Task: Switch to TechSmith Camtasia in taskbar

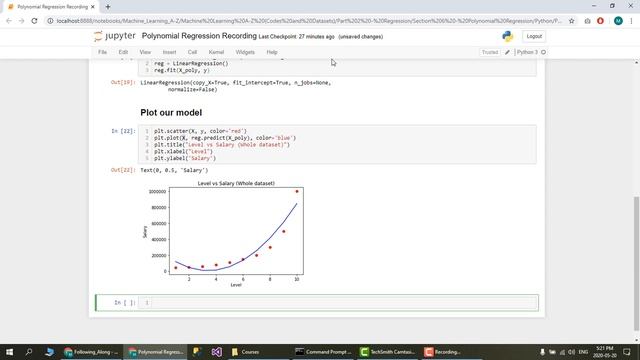Action: click(387, 352)
